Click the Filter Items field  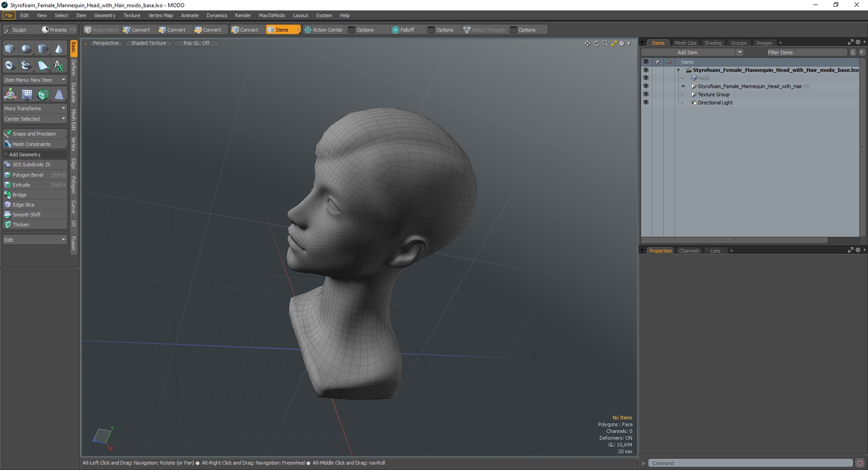[807, 52]
